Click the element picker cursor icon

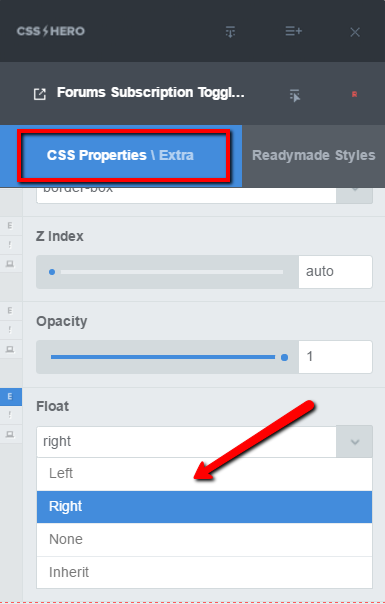pyautogui.click(x=295, y=96)
